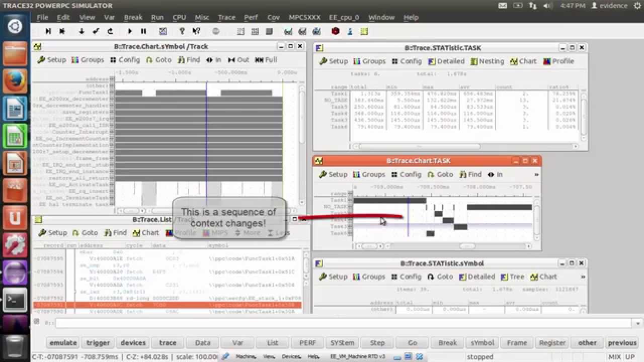Click the trace softkey button

tap(168, 342)
